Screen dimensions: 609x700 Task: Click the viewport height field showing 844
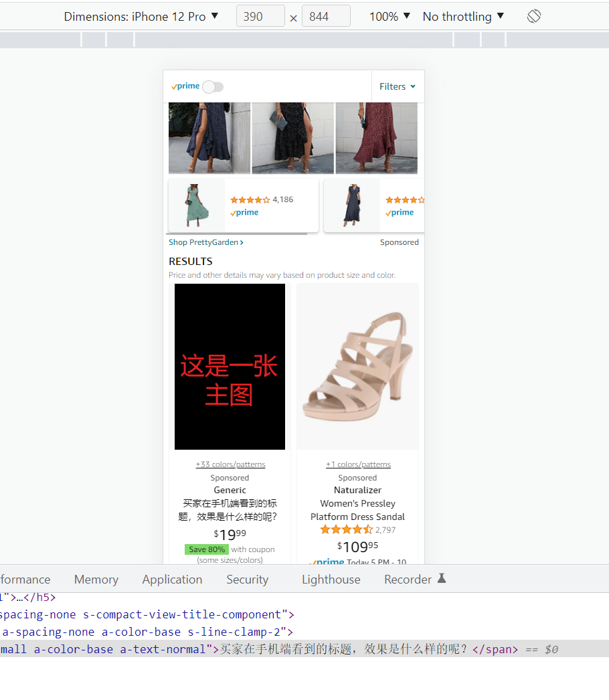[326, 17]
